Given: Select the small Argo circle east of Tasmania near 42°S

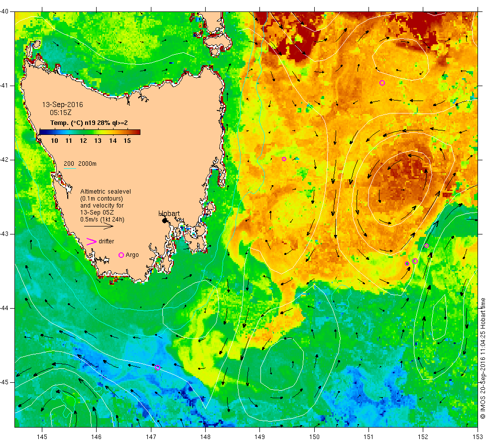Looking at the screenshot, I should [284, 159].
